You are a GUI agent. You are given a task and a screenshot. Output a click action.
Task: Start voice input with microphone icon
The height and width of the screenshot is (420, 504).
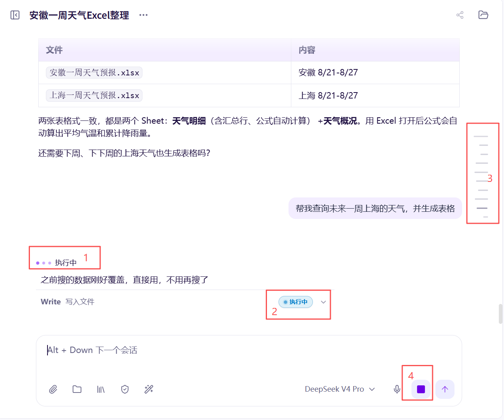(x=397, y=389)
